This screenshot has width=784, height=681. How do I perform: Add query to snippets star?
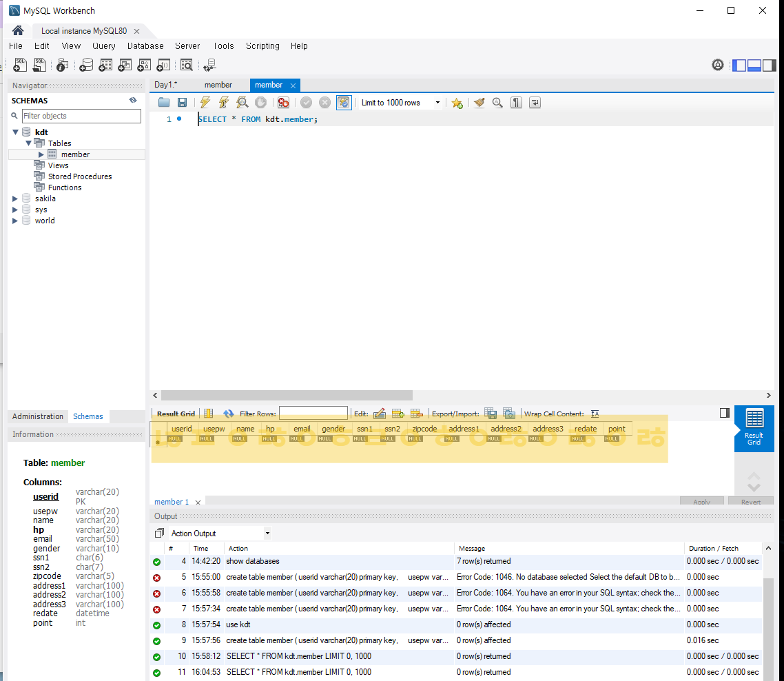coord(457,103)
